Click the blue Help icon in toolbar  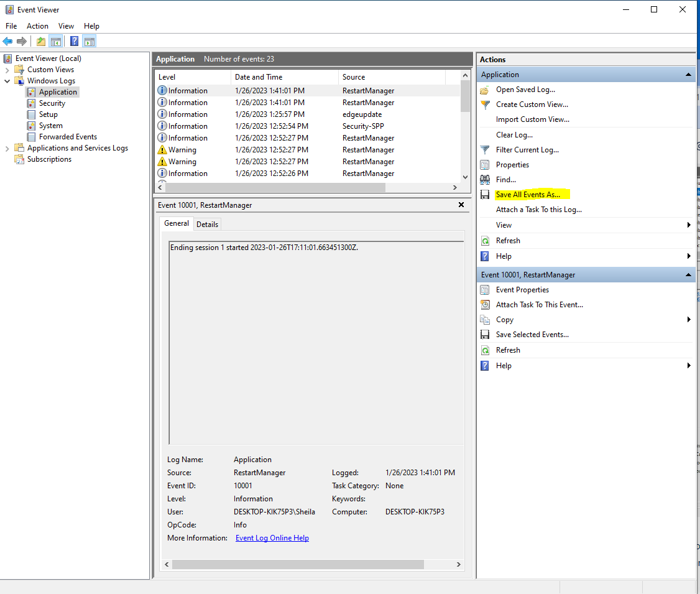[74, 42]
